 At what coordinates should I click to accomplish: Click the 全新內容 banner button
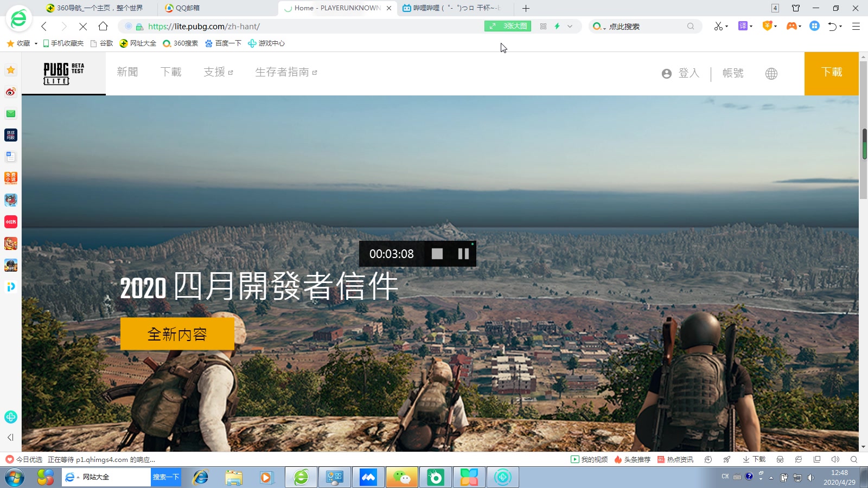[x=177, y=334]
